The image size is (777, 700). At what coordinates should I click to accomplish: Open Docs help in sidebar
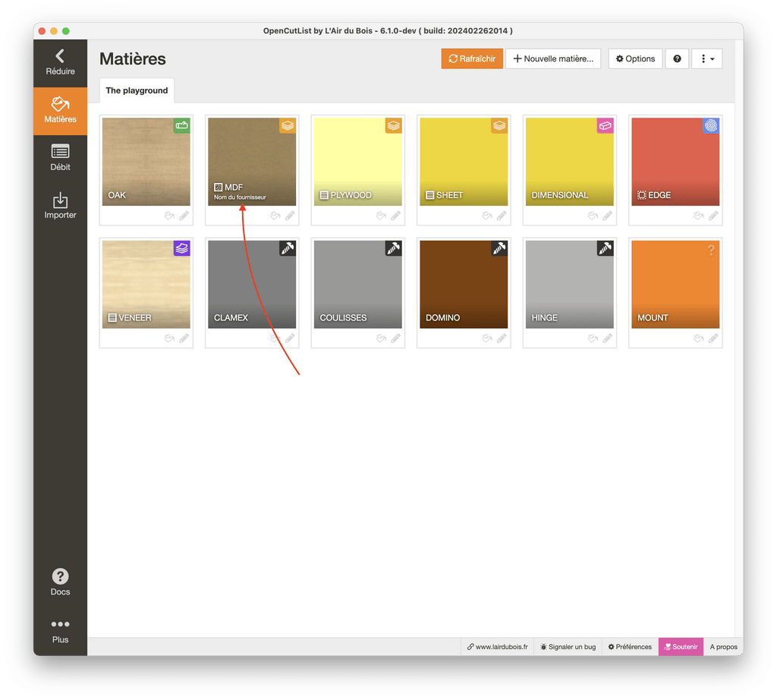click(60, 582)
